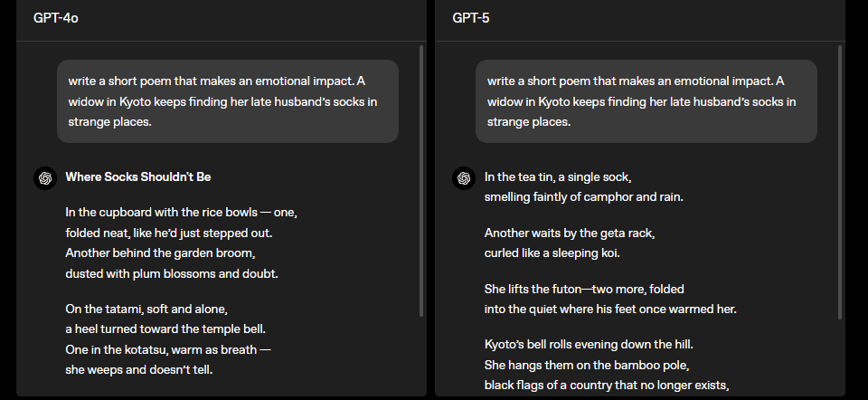Screen dimensions: 868x400
Task: Click the line 'dusted with plum blossoms and doubt'
Action: [x=172, y=273]
